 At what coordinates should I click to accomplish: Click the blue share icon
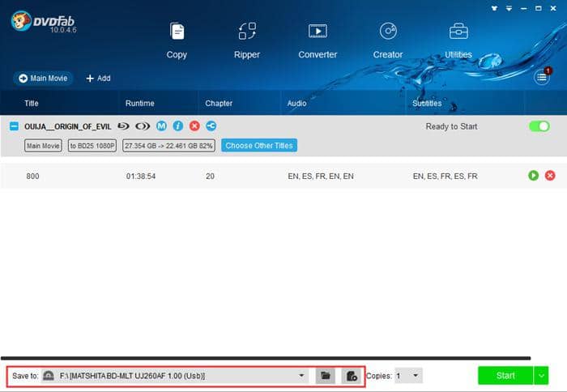point(211,126)
